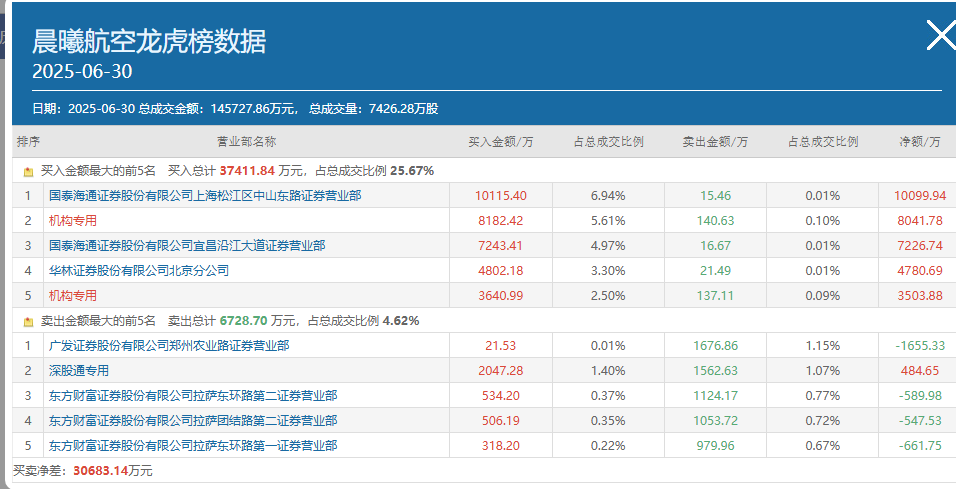Viewport: 956px width, 489px height.
Task: Click the 排序 column header
Action: pos(28,142)
